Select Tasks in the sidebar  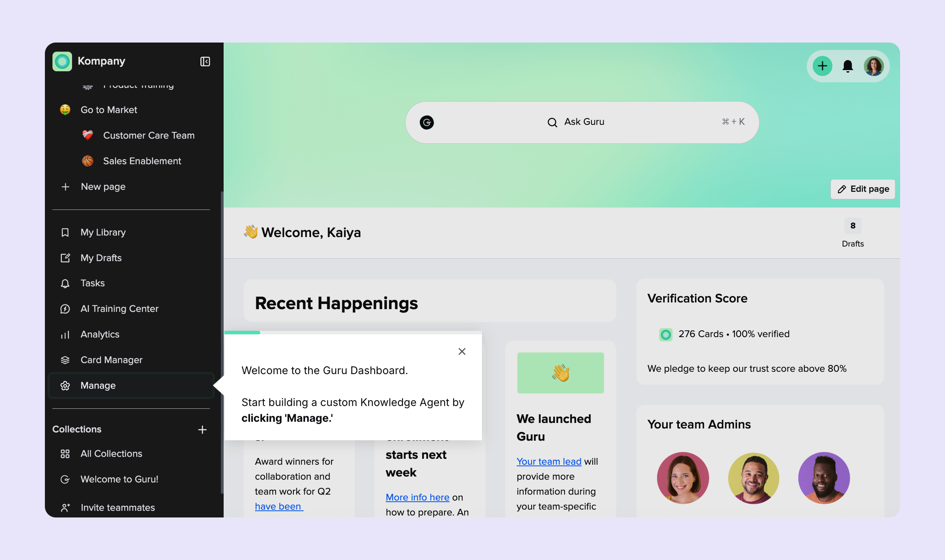[92, 283]
